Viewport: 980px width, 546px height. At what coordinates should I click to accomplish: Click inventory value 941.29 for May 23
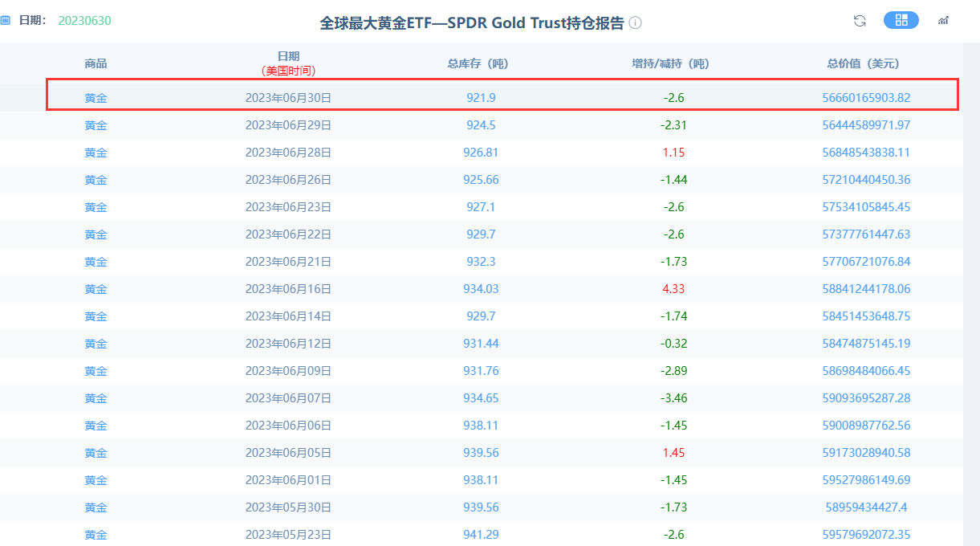481,534
